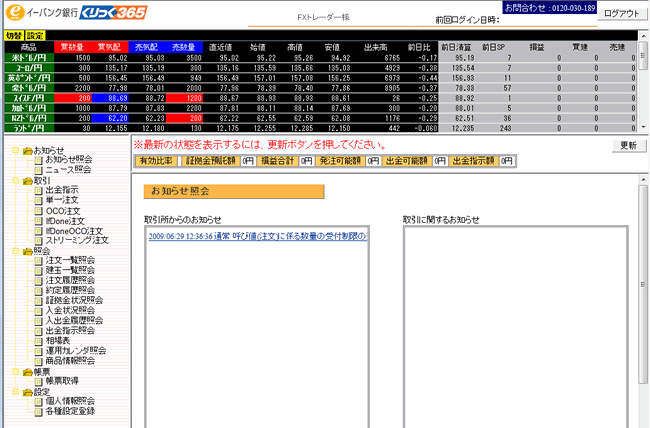
Task: Click the 証拠金預託額 label
Action: [x=211, y=161]
